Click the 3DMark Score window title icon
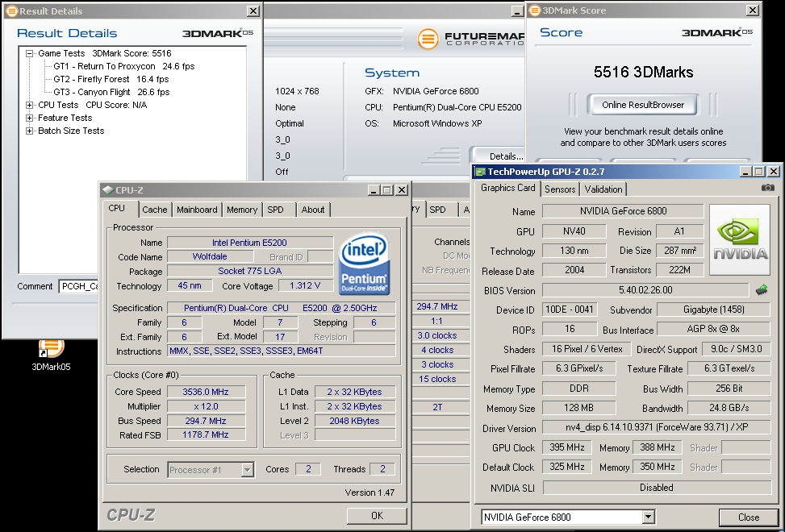Image resolution: width=785 pixels, height=532 pixels. pos(535,10)
